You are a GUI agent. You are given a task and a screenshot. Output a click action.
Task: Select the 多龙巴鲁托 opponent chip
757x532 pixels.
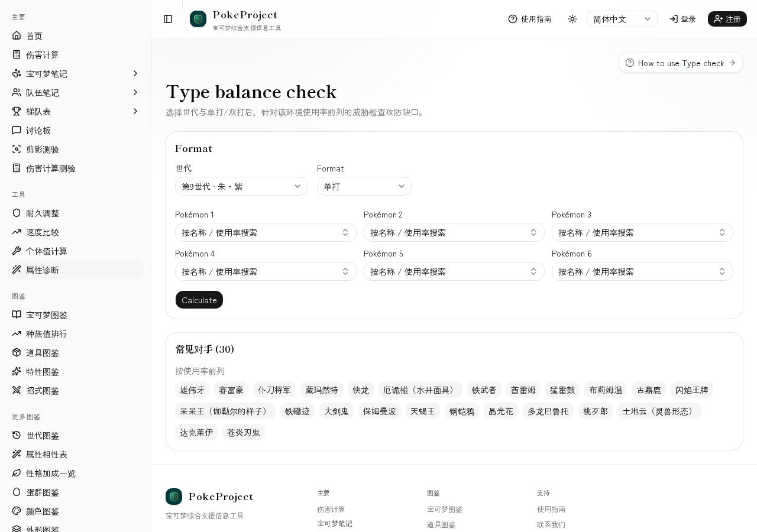point(548,411)
